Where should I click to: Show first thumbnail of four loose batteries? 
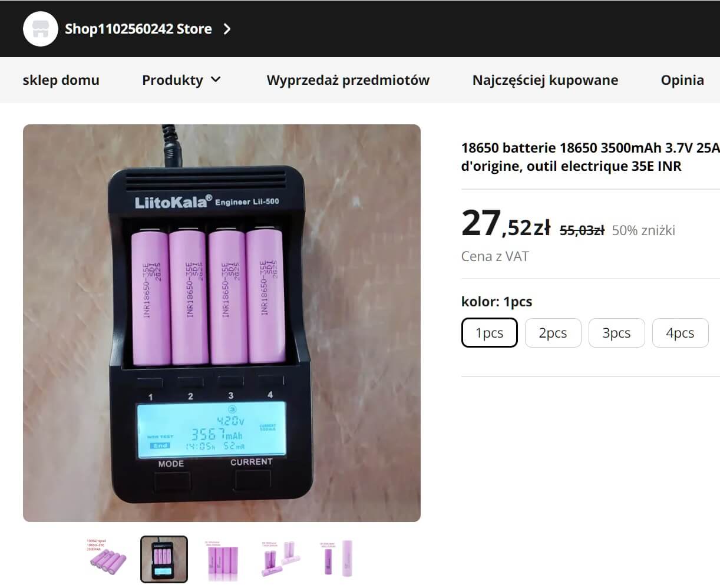(x=106, y=558)
